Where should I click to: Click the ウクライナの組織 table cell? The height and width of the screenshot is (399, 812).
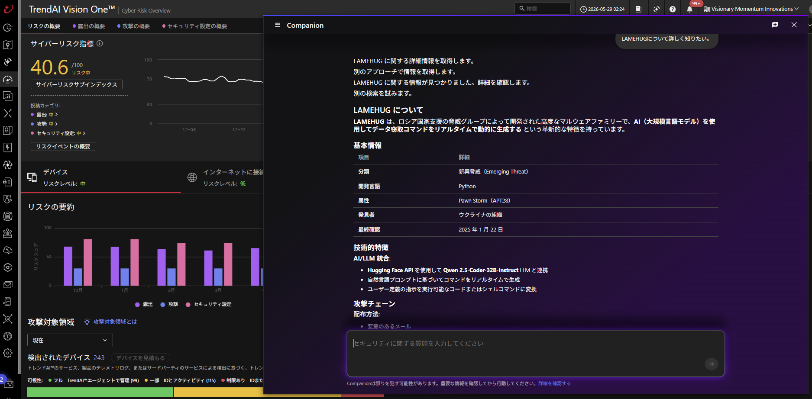(x=480, y=215)
